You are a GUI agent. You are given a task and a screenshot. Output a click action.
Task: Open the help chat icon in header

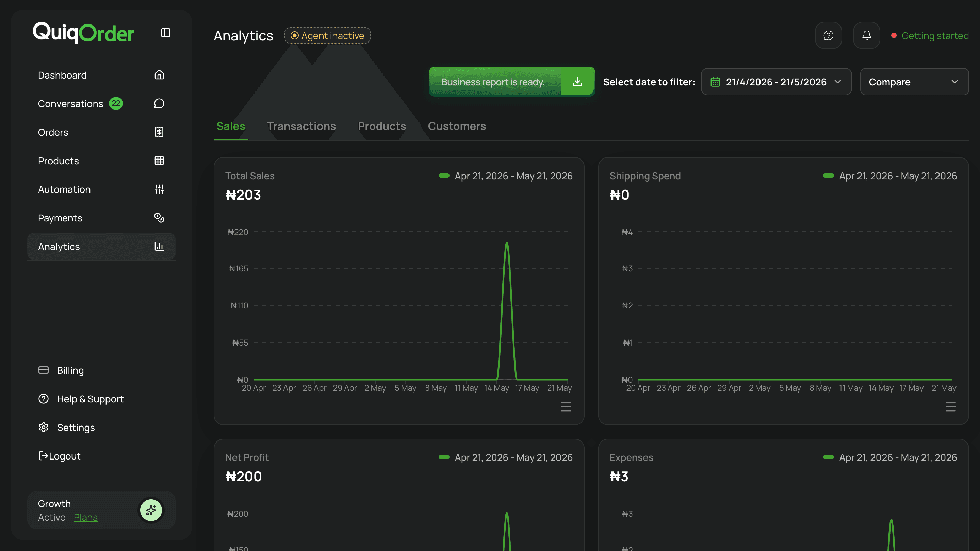[x=828, y=35]
